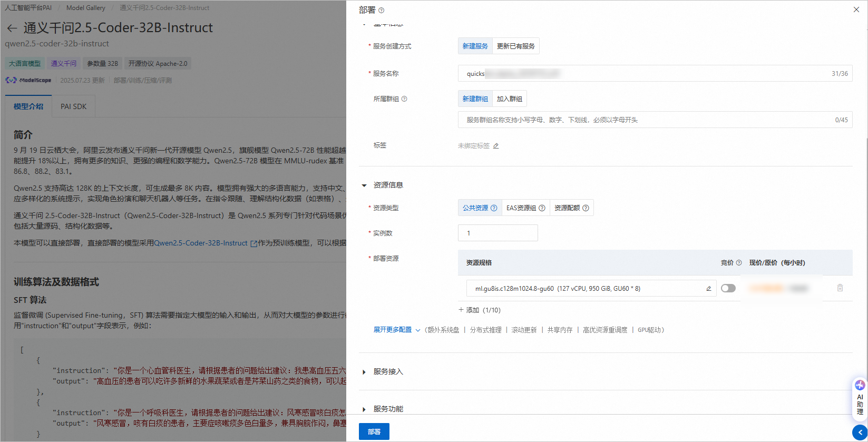Click the help icon beside 竞价 header

click(739, 263)
